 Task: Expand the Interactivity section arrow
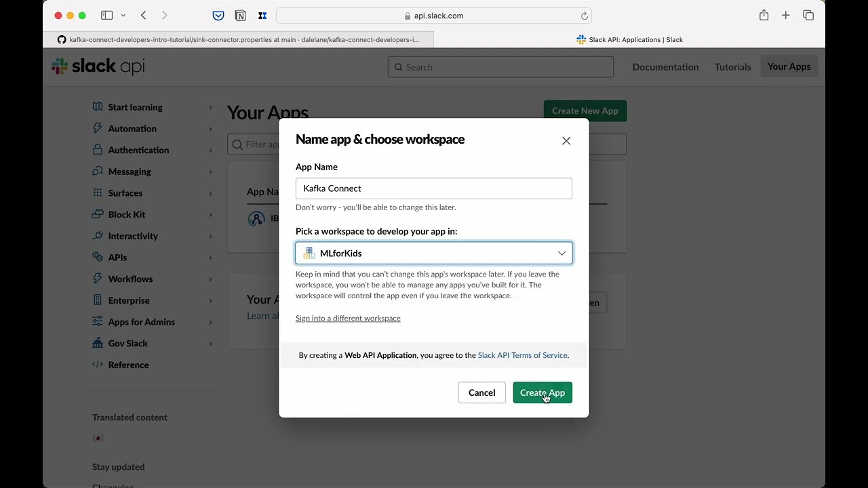pyautogui.click(x=210, y=236)
